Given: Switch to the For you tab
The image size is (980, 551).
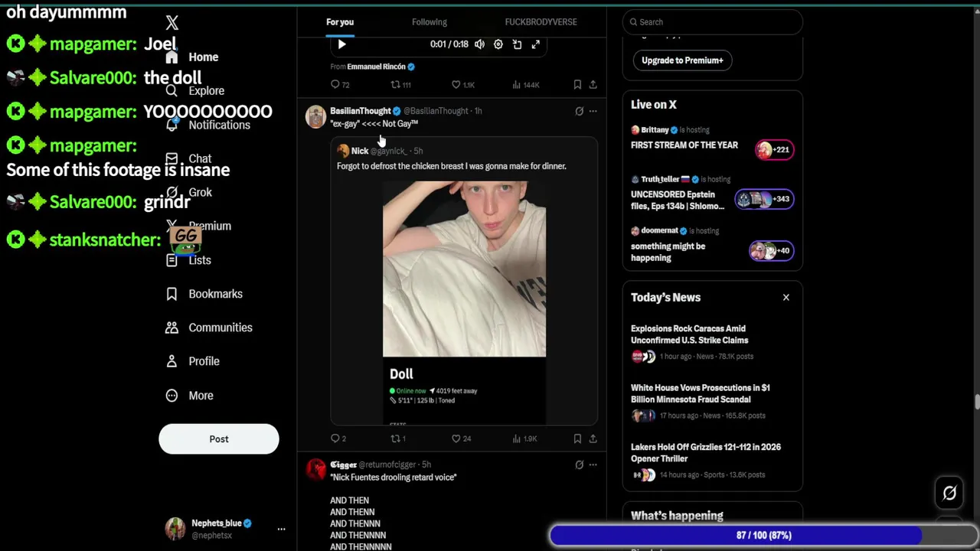Looking at the screenshot, I should pos(340,22).
